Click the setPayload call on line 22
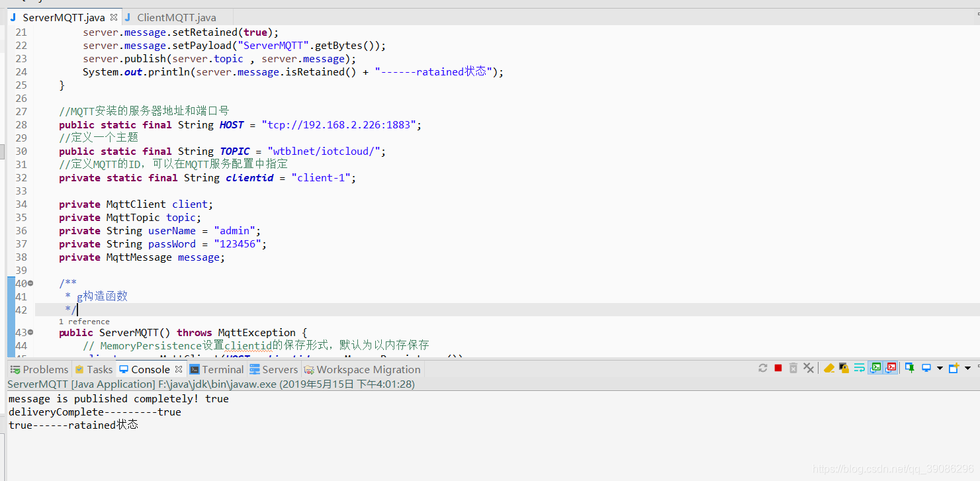Image resolution: width=980 pixels, height=481 pixels. point(234,45)
